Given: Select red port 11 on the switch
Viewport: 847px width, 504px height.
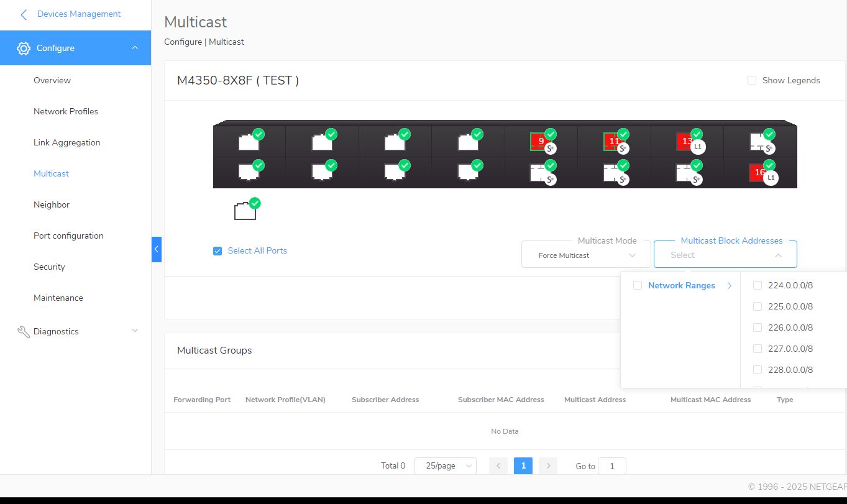Looking at the screenshot, I should tap(614, 142).
